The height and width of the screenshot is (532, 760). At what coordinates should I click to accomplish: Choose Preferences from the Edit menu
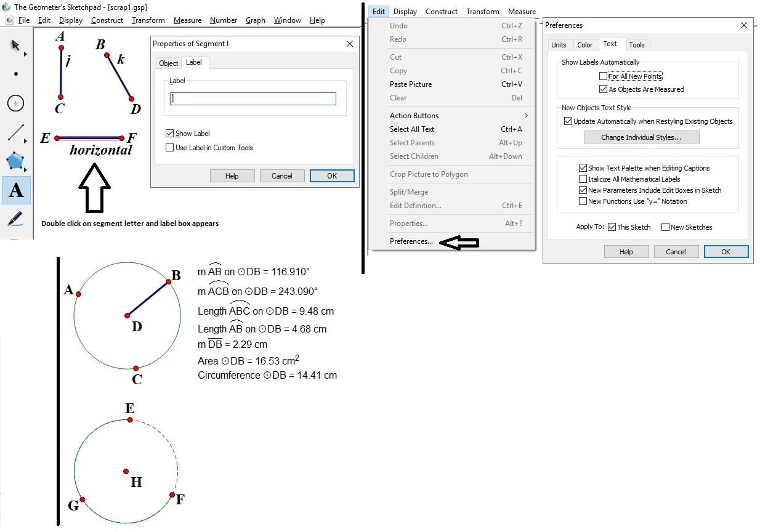[x=411, y=241]
